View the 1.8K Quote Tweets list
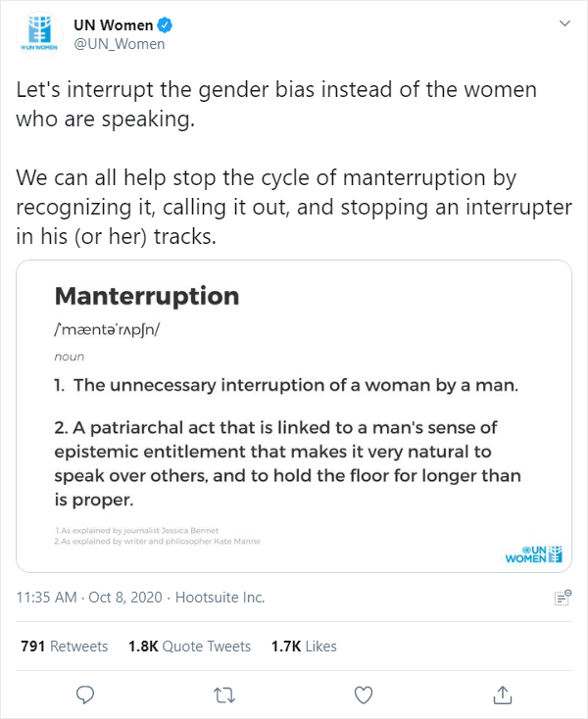This screenshot has height=719, width=588. (x=189, y=647)
